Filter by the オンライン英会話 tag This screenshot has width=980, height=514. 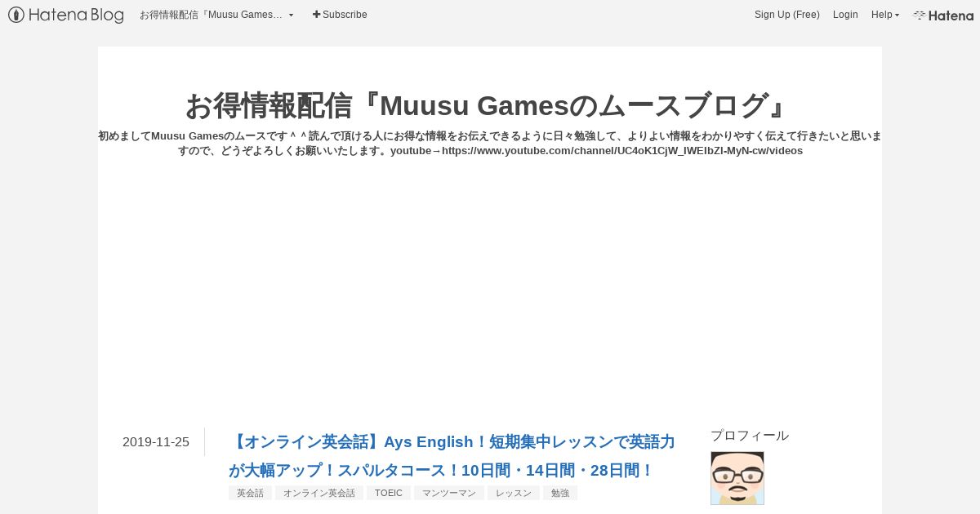click(319, 493)
